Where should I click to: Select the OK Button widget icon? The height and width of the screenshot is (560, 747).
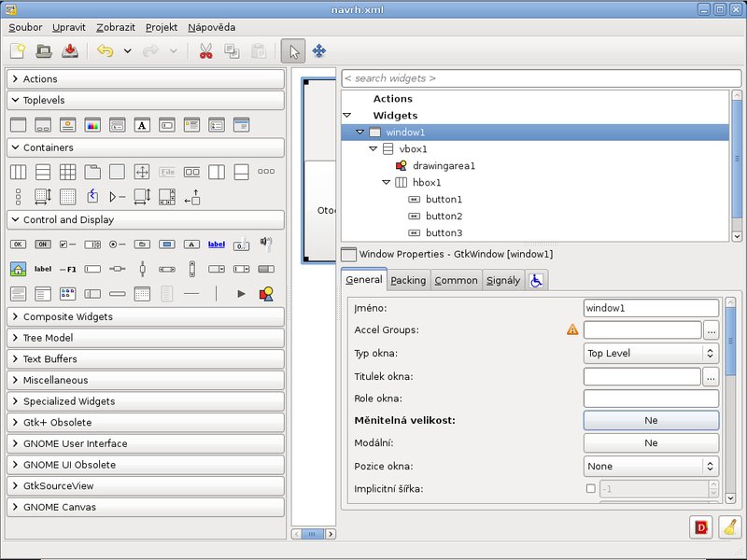tap(18, 245)
